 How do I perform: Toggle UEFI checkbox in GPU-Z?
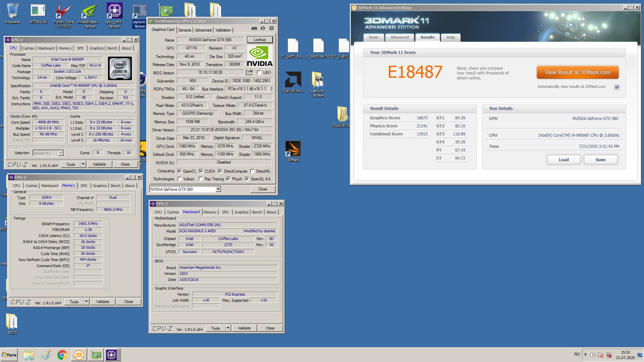point(259,72)
